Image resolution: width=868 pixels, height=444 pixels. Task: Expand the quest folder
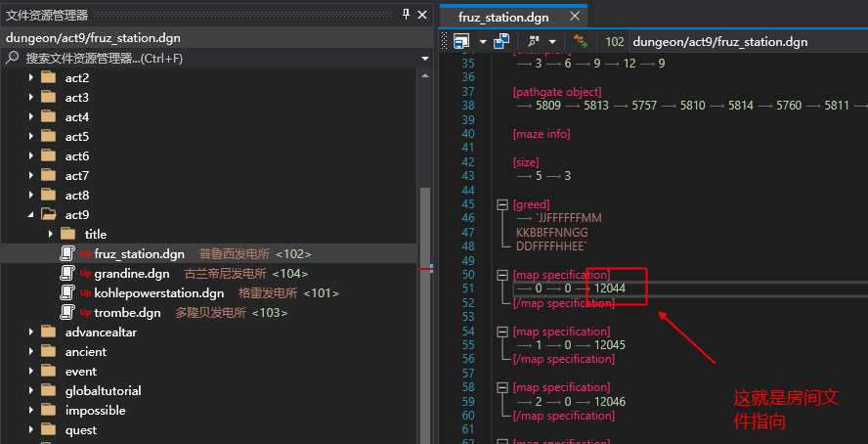(x=30, y=429)
